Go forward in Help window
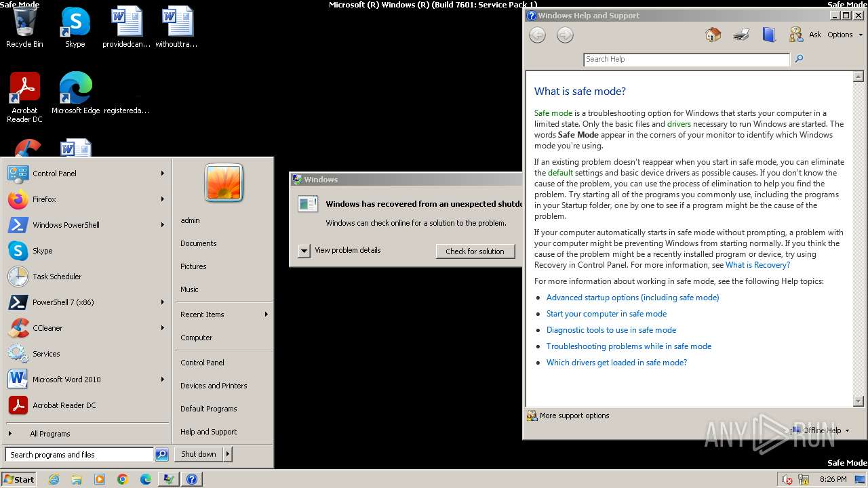 point(565,35)
